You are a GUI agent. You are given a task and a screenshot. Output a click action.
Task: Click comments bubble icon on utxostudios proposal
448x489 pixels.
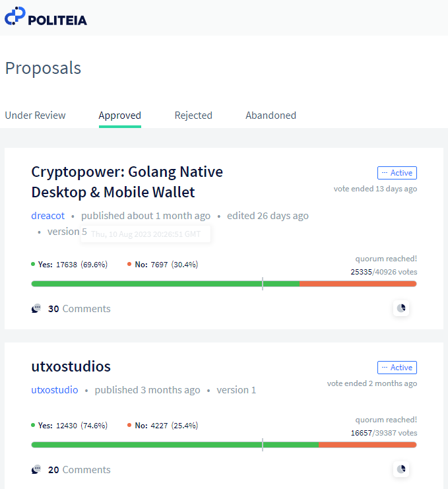point(36,470)
